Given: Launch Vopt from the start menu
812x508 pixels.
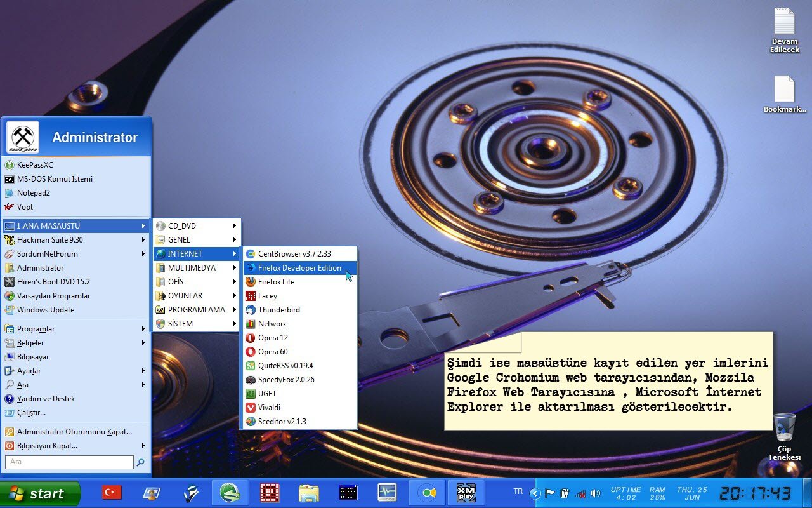Looking at the screenshot, I should 76,207.
